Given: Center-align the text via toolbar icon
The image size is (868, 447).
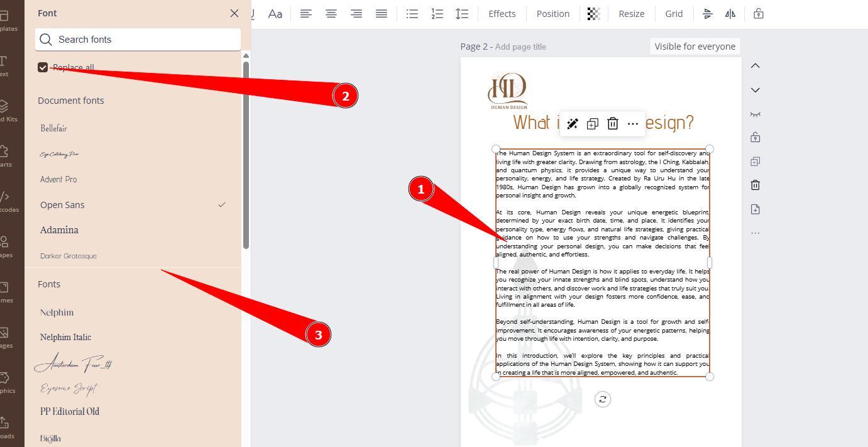Looking at the screenshot, I should pyautogui.click(x=331, y=14).
